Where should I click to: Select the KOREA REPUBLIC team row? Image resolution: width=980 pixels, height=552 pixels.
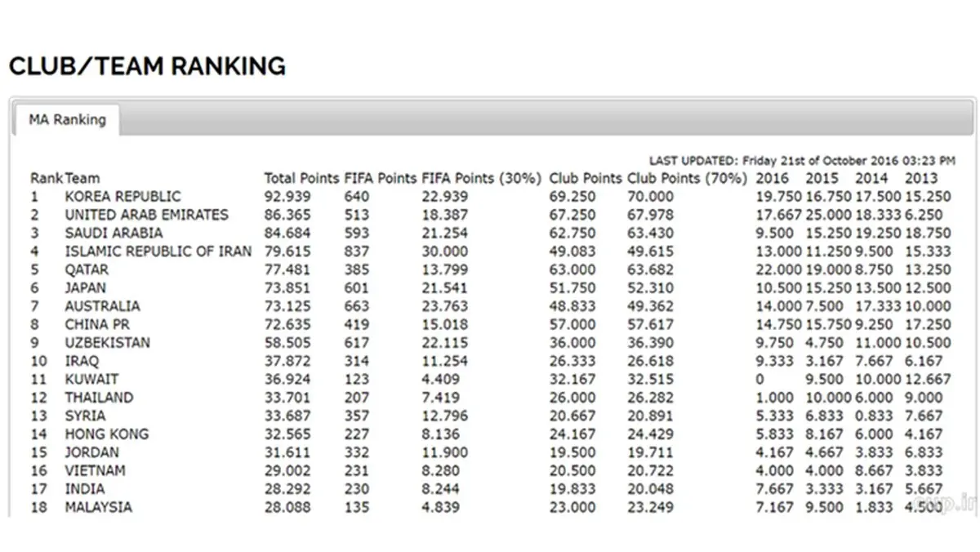(x=123, y=197)
